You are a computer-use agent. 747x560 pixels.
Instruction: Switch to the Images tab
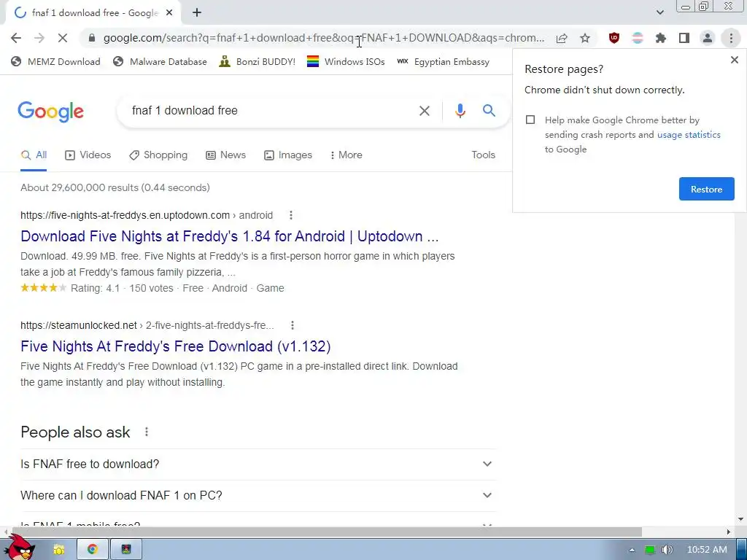[288, 155]
